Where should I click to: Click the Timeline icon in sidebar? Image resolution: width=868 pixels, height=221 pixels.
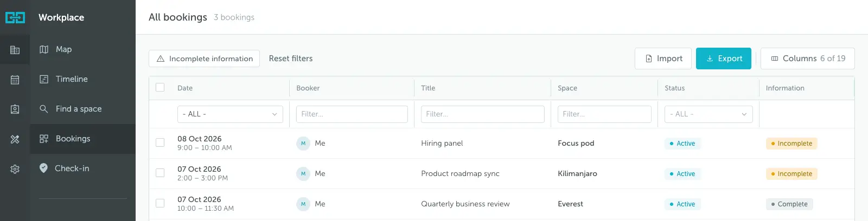[44, 79]
